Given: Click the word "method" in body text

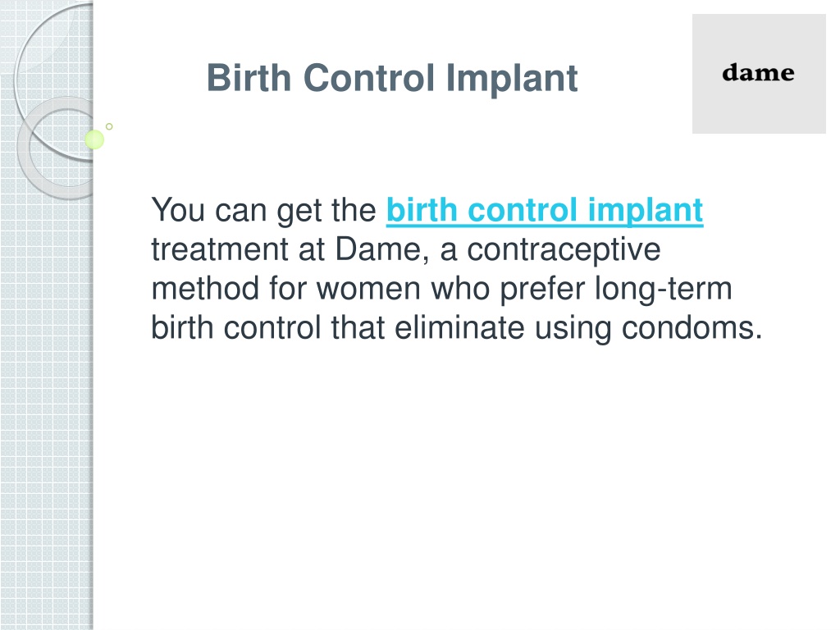Looking at the screenshot, I should (x=206, y=289).
